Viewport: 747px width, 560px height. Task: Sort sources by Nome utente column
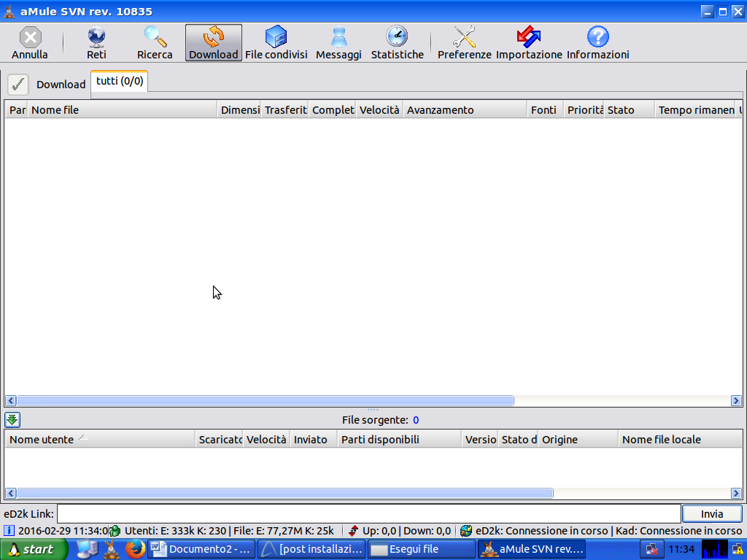[100, 440]
